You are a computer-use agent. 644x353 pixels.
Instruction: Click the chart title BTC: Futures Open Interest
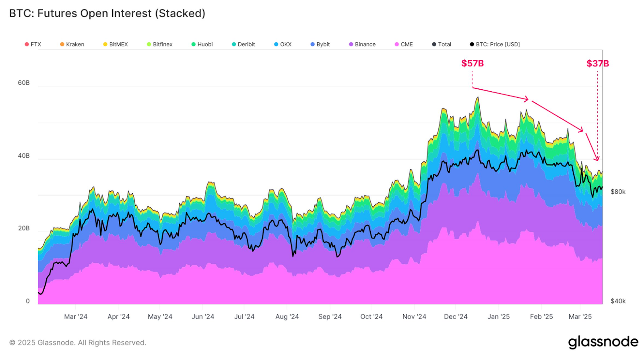(x=107, y=13)
